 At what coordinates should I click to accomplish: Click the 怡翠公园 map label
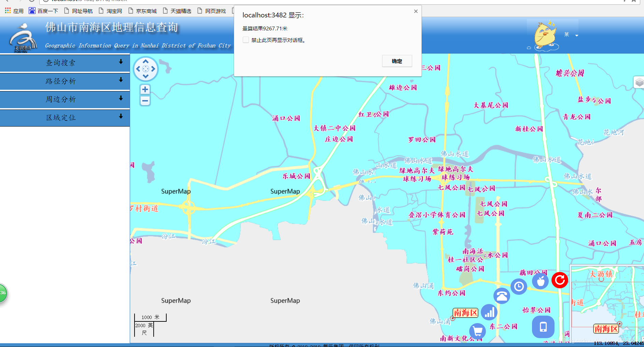[536, 310]
